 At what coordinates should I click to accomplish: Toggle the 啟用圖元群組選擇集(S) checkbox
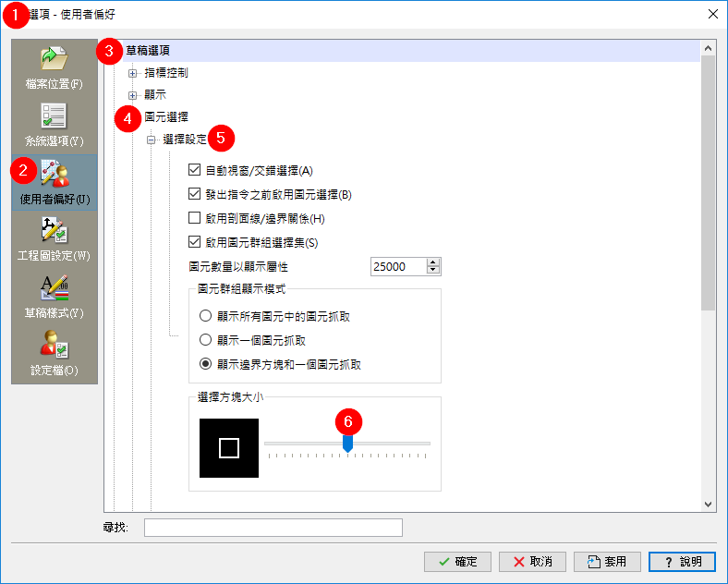[194, 242]
